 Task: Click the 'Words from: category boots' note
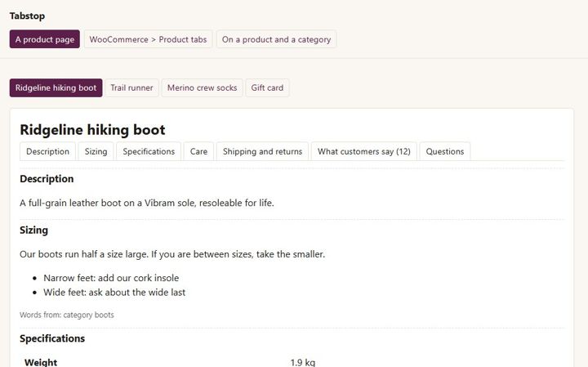(67, 315)
